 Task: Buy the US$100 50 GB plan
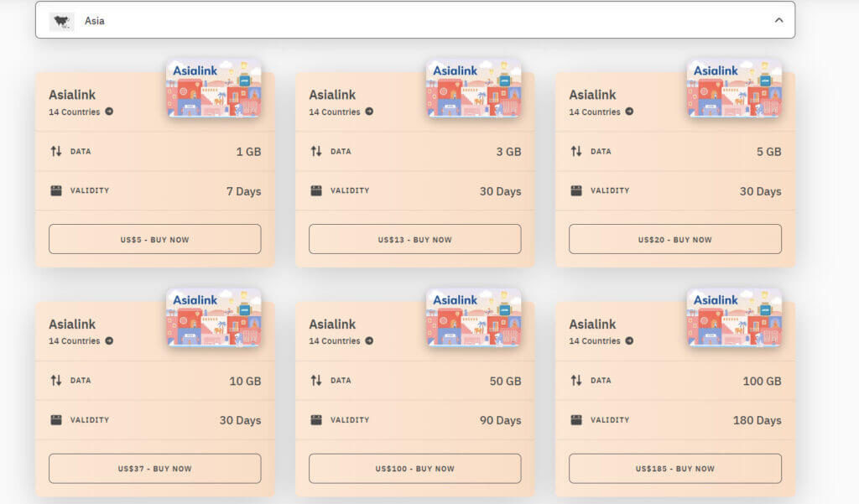coord(414,469)
